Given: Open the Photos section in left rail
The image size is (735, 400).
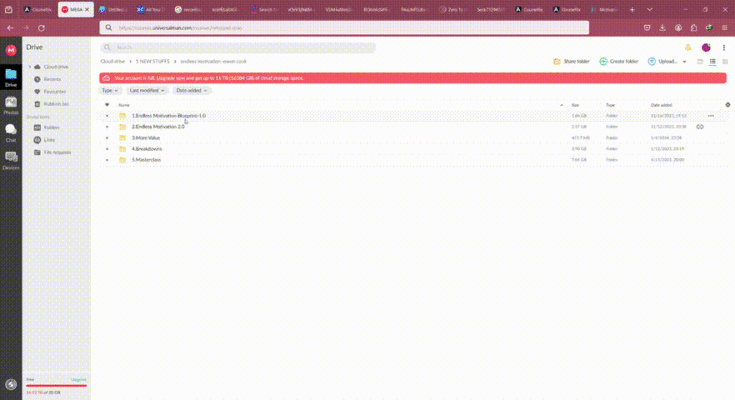Looking at the screenshot, I should click(11, 105).
